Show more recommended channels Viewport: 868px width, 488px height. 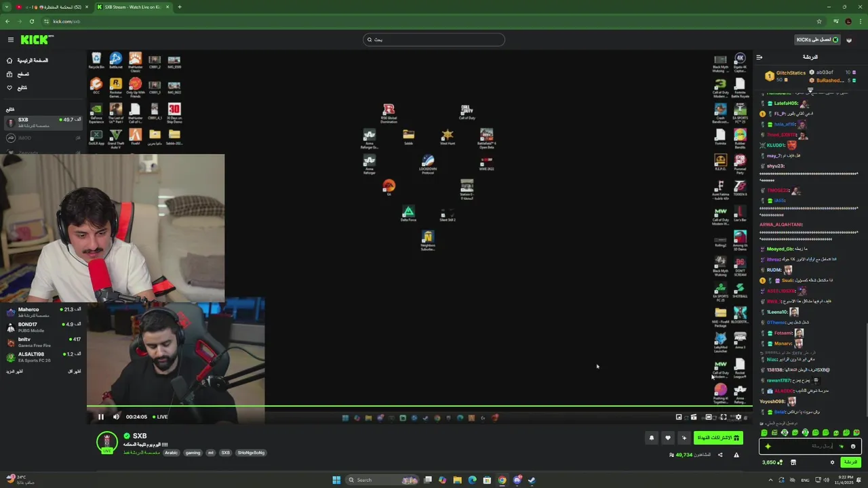coord(15,371)
